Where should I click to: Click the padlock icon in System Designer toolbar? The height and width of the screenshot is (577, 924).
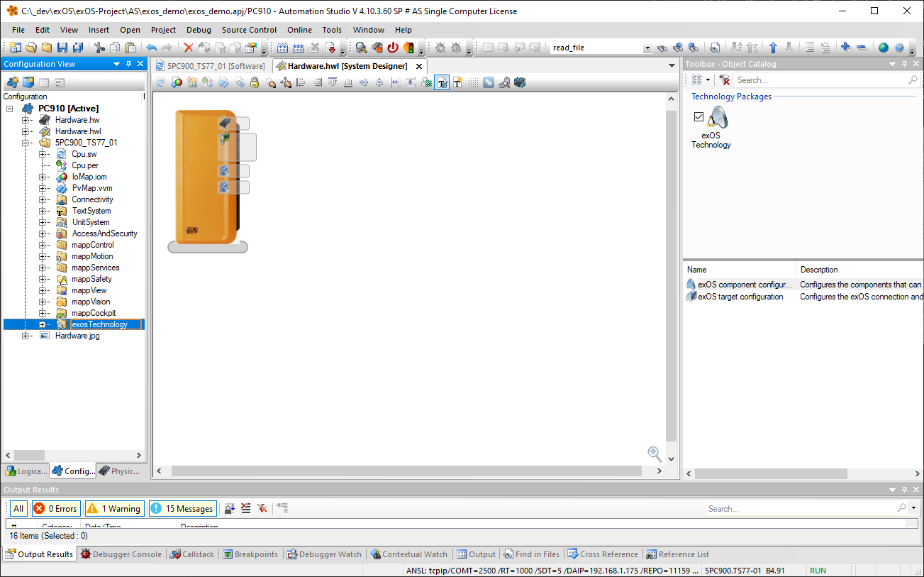tap(254, 82)
